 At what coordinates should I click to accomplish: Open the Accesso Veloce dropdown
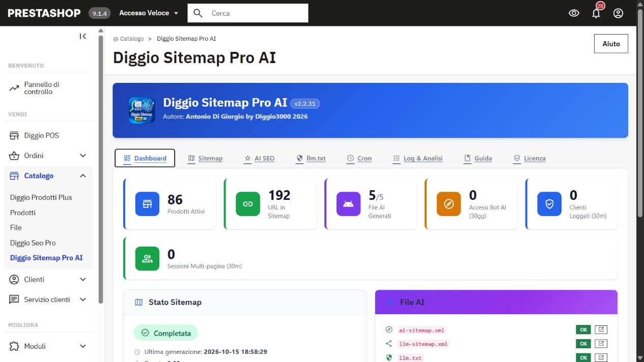click(149, 13)
